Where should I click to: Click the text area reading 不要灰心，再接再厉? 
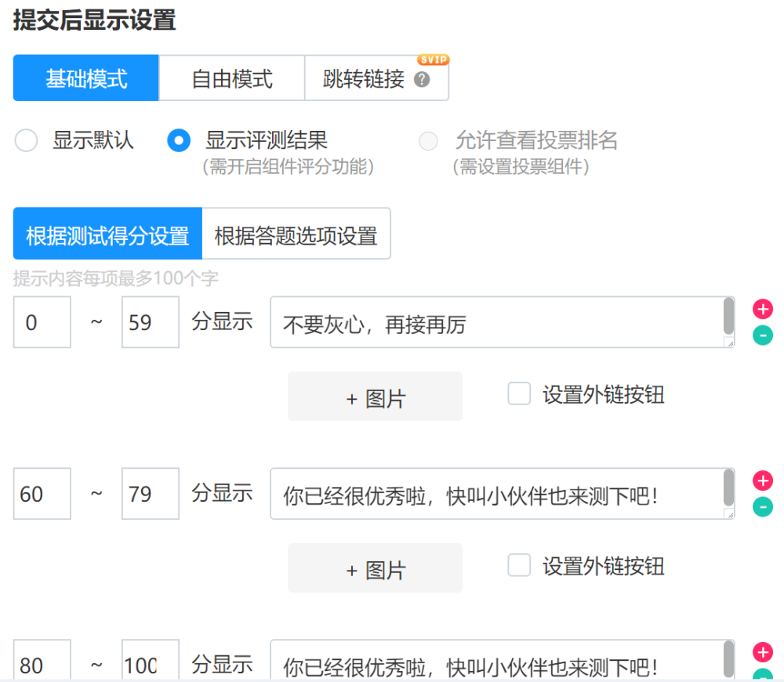coord(503,322)
